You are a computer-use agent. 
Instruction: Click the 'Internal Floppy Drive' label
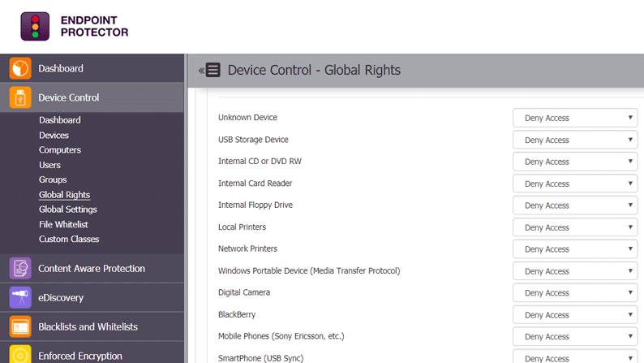pyautogui.click(x=255, y=205)
